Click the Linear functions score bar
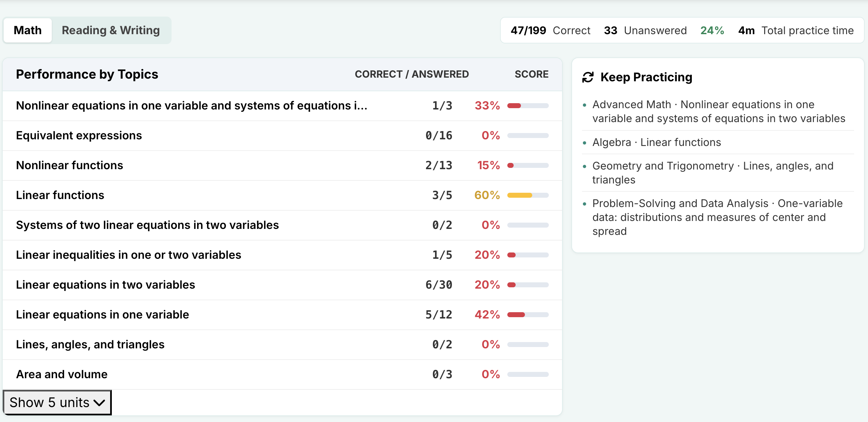The image size is (868, 422). pyautogui.click(x=528, y=195)
